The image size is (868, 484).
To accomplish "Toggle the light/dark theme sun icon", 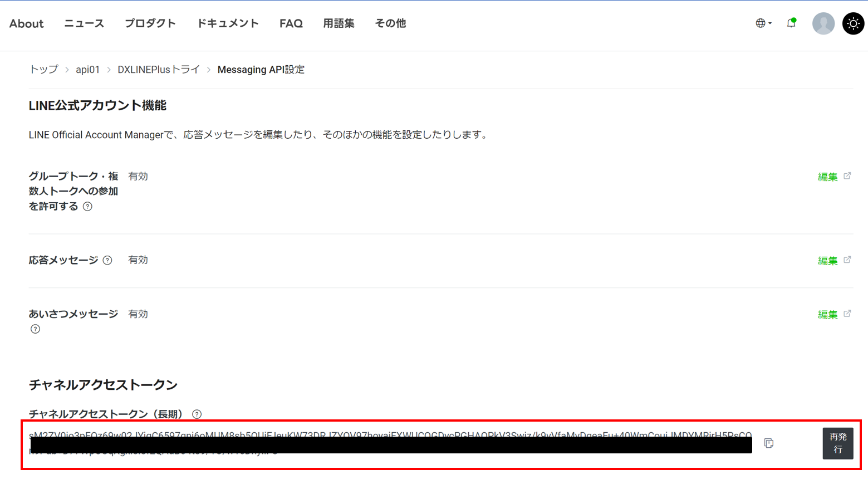I will coord(853,23).
